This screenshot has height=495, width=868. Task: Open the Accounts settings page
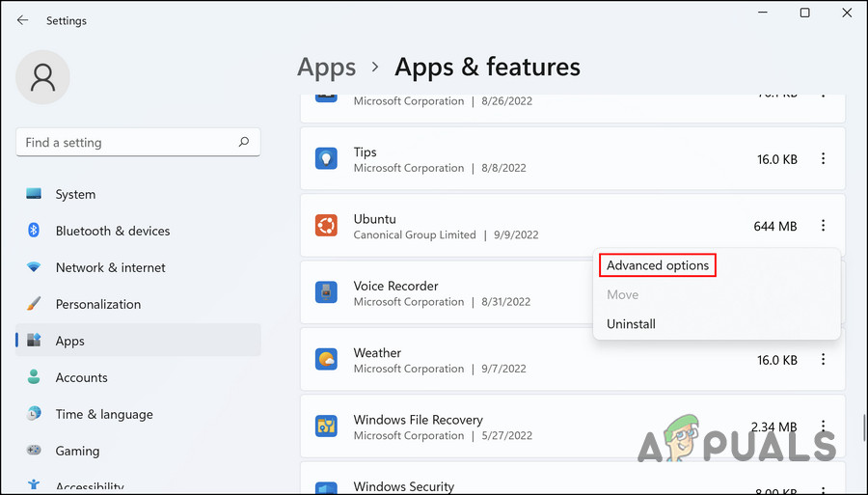pyautogui.click(x=81, y=377)
